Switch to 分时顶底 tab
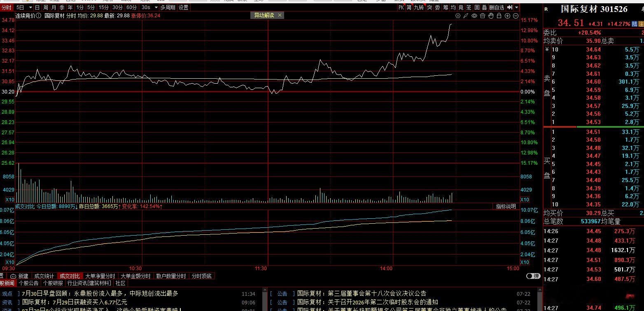Screen dimensions: 644x311 [x=202, y=276]
